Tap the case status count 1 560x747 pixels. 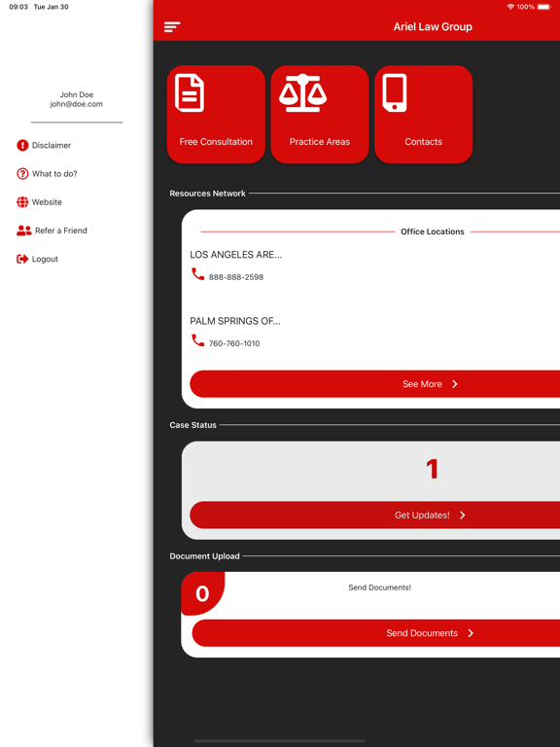pos(432,469)
